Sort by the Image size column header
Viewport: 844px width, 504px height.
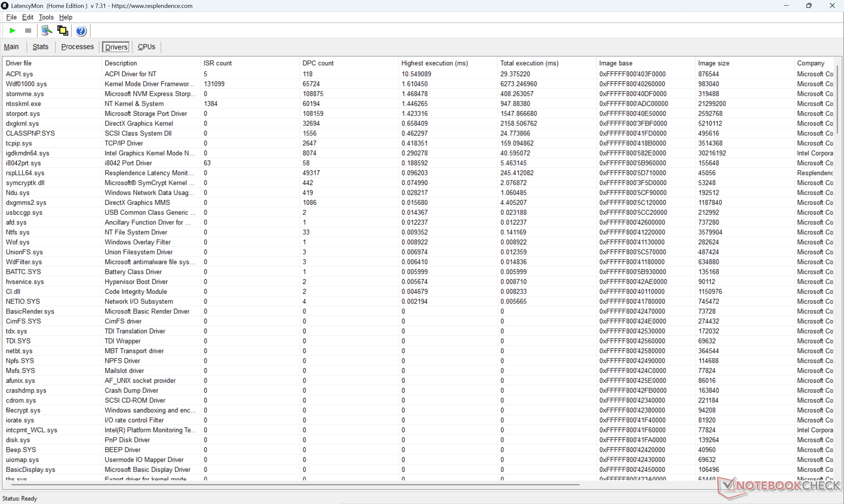(x=744, y=63)
